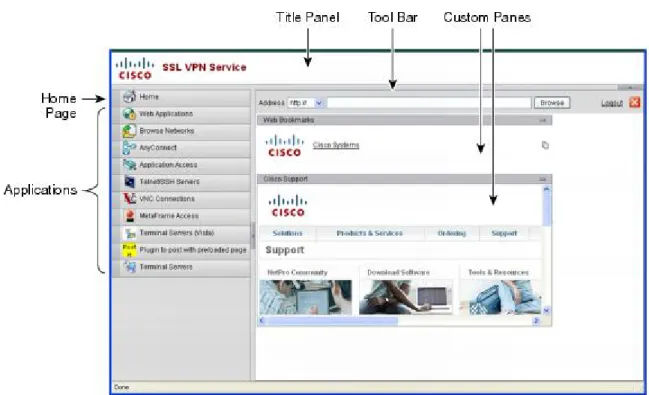Open Browse Networks menu item
The height and width of the screenshot is (395, 649).
[x=181, y=131]
